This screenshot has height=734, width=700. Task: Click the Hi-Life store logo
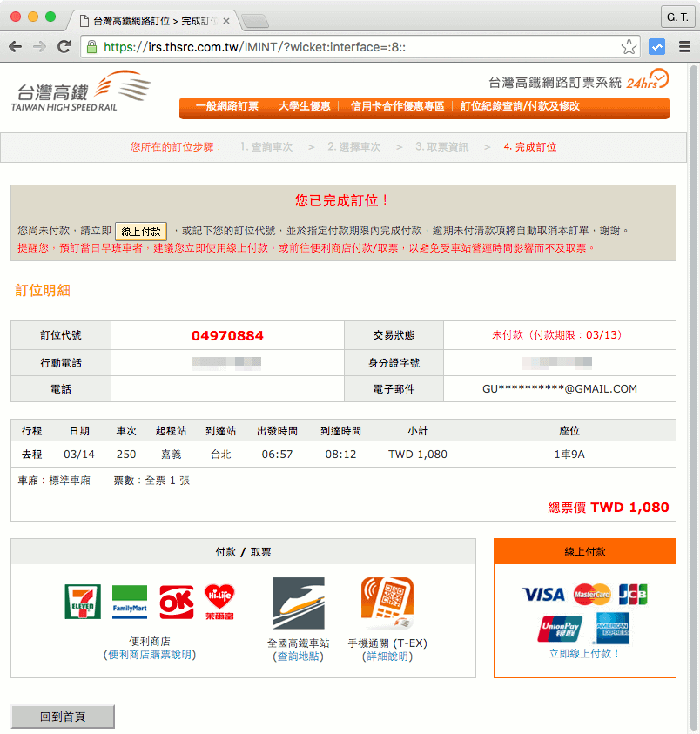click(x=220, y=602)
